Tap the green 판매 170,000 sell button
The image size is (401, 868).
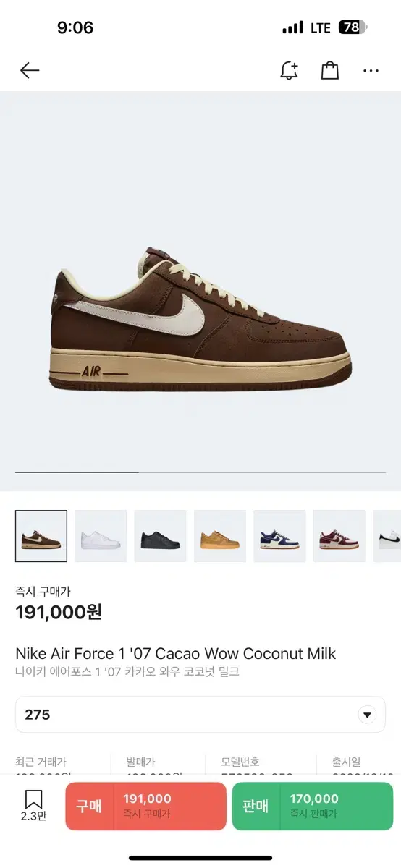tap(313, 806)
